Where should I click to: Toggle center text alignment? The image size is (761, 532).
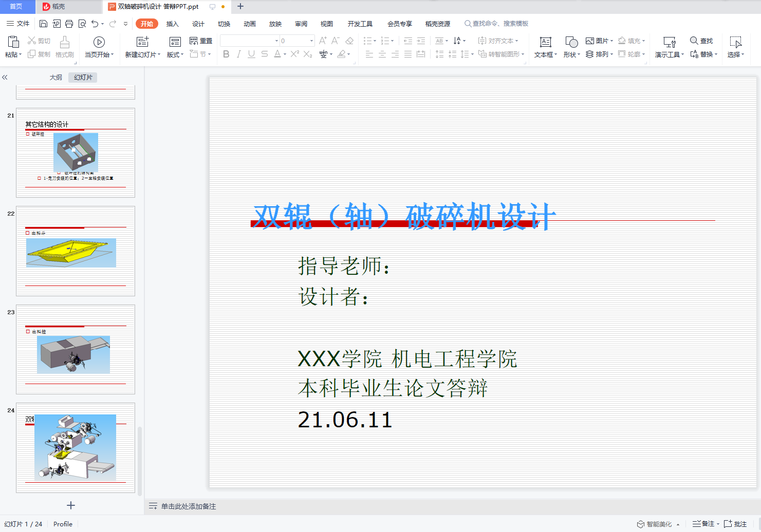coord(382,54)
